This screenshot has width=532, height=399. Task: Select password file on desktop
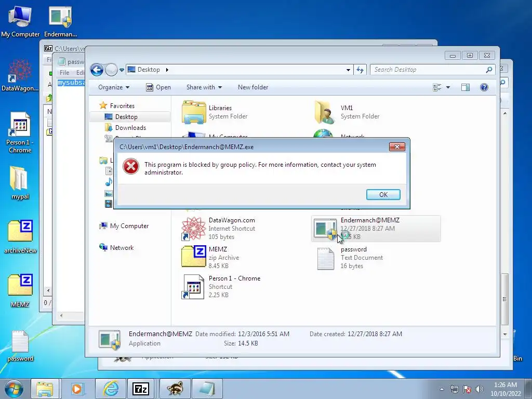20,345
